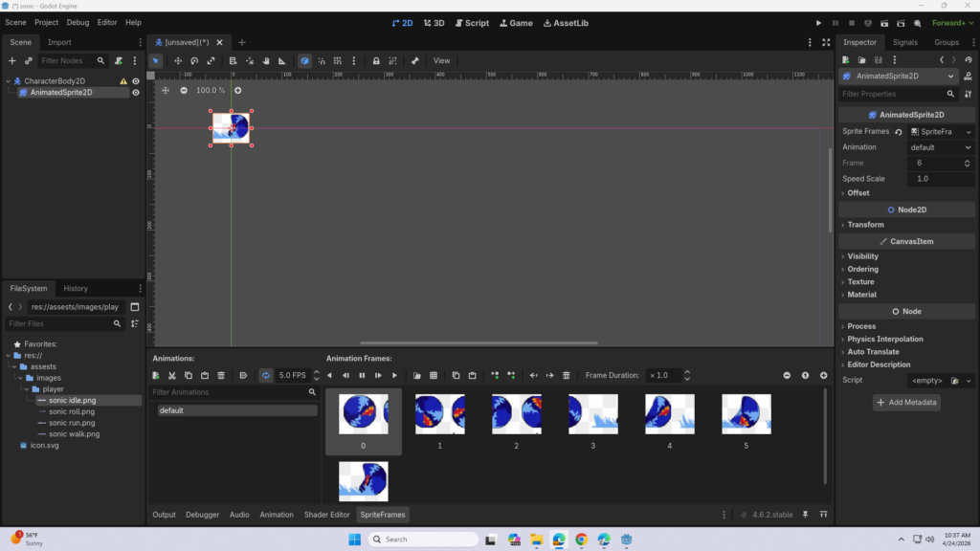The image size is (980, 551).
Task: Select animation frame 4 thumbnail
Action: [670, 416]
